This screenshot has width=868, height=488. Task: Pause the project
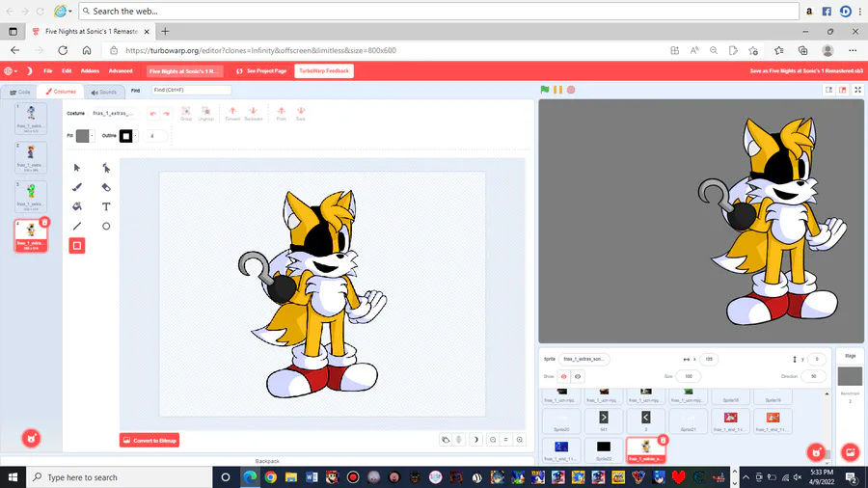(558, 90)
